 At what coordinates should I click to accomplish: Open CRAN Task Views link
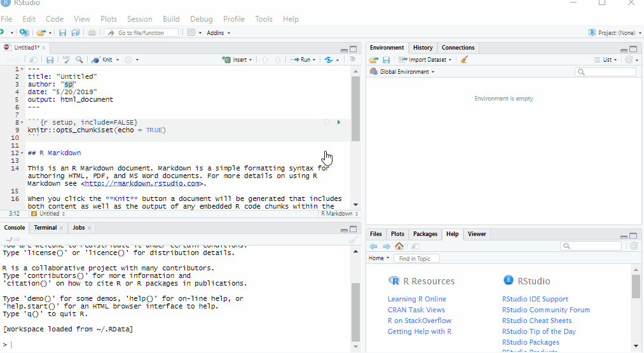pyautogui.click(x=416, y=310)
